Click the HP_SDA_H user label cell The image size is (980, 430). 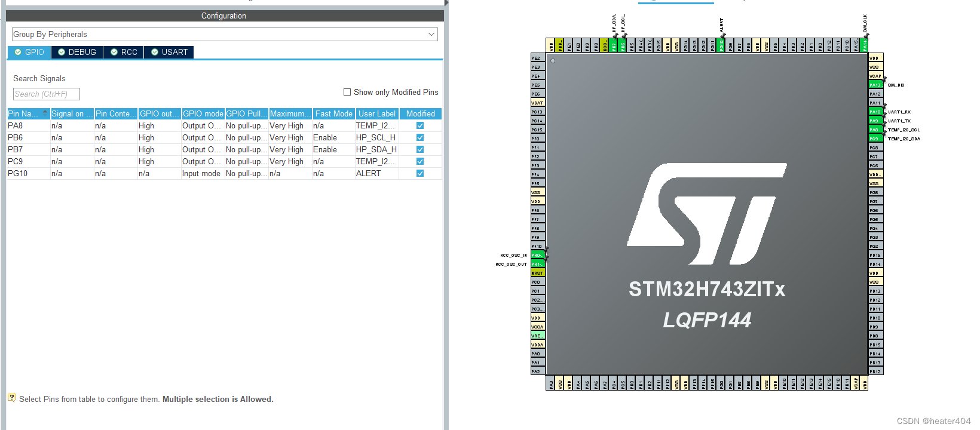[x=376, y=149]
